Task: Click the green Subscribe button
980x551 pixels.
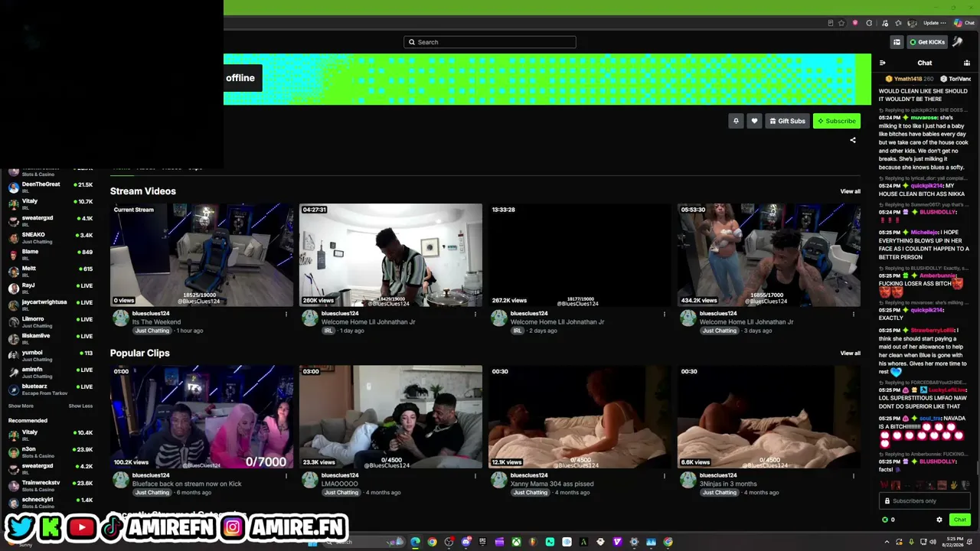Action: pyautogui.click(x=836, y=121)
